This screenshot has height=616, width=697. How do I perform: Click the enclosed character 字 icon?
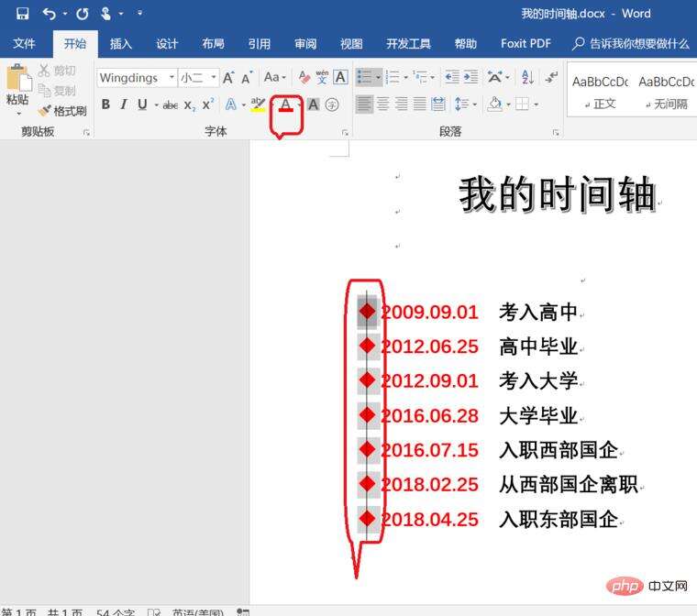pyautogui.click(x=332, y=104)
